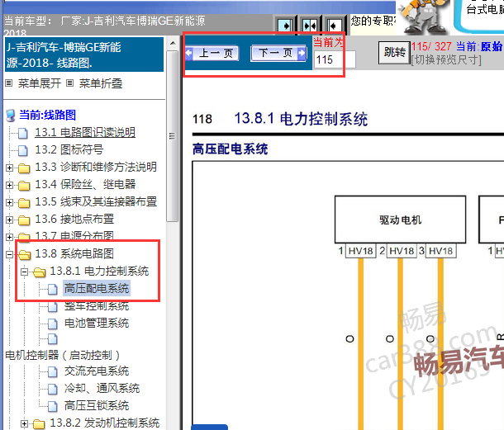Open the 高压配电系统 page
The height and width of the screenshot is (430, 504).
97,288
